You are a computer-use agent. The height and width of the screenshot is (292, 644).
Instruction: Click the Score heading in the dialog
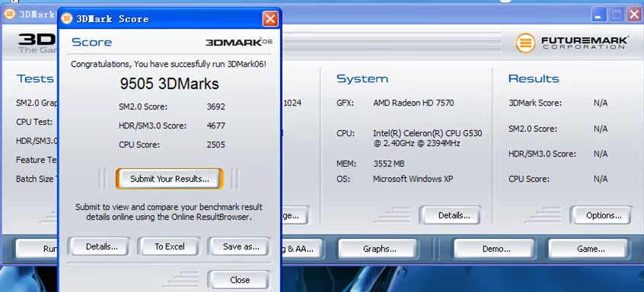click(91, 42)
